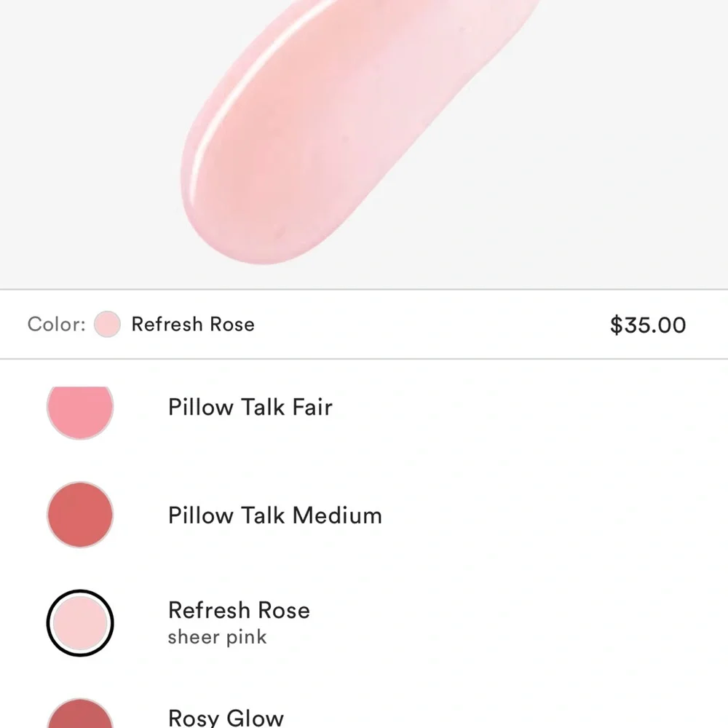The width and height of the screenshot is (728, 728).
Task: Select the Rosy Glow shade label
Action: coord(226,717)
